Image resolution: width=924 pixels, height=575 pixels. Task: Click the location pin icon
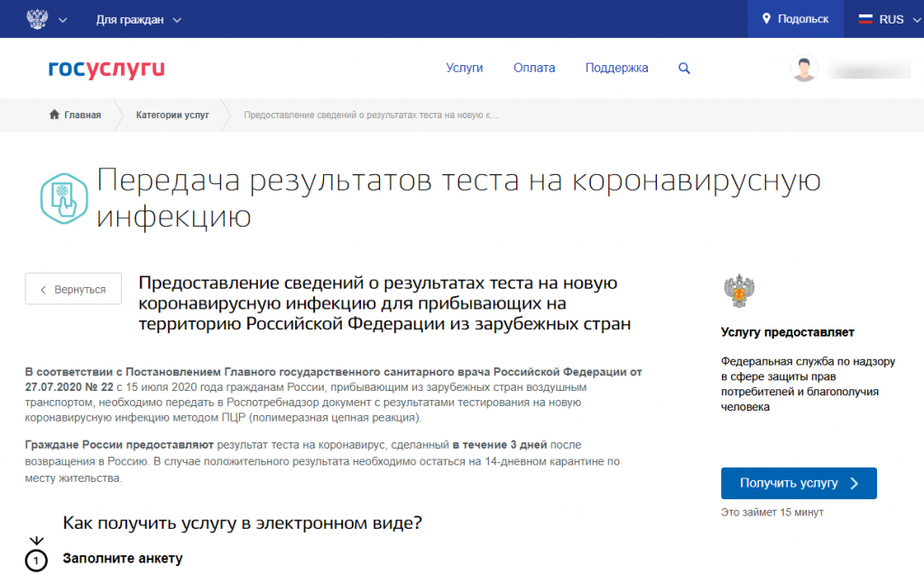click(766, 19)
